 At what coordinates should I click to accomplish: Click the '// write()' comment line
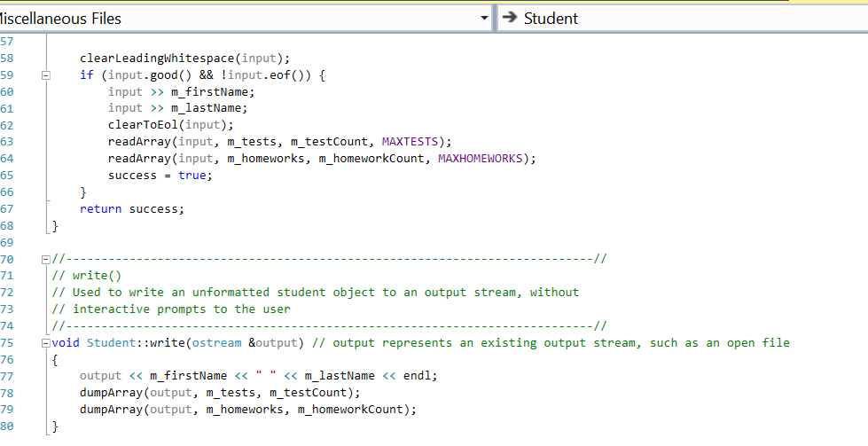[86, 276]
